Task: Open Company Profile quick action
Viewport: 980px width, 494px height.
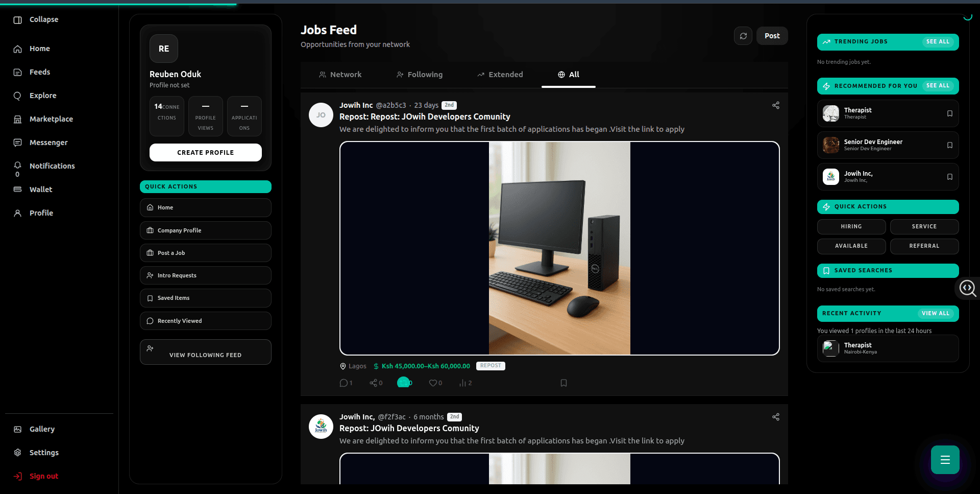Action: (x=206, y=230)
